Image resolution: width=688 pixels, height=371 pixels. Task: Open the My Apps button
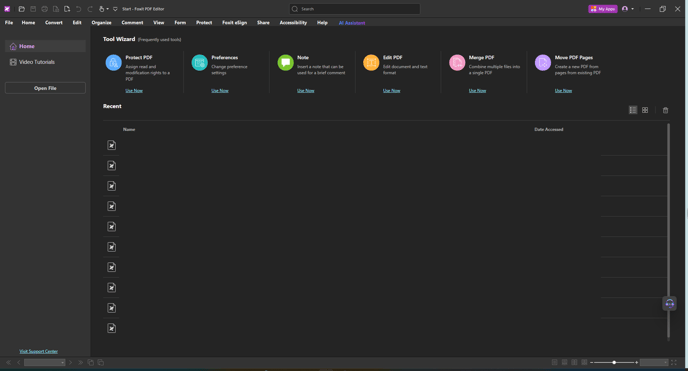click(602, 9)
